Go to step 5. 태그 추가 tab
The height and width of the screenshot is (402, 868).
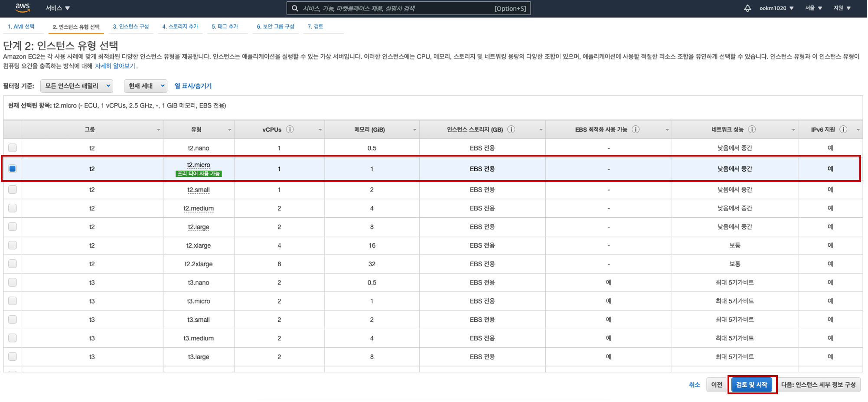225,26
